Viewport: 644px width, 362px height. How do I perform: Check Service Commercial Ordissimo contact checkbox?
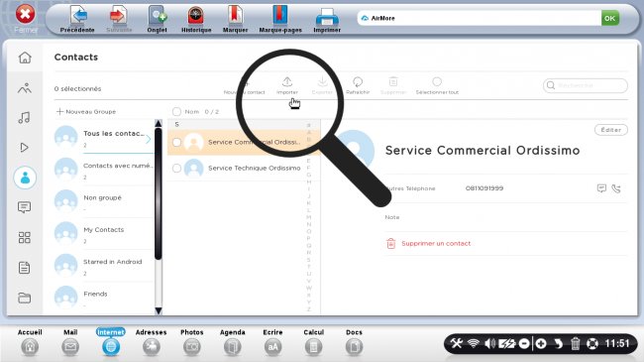(x=176, y=143)
